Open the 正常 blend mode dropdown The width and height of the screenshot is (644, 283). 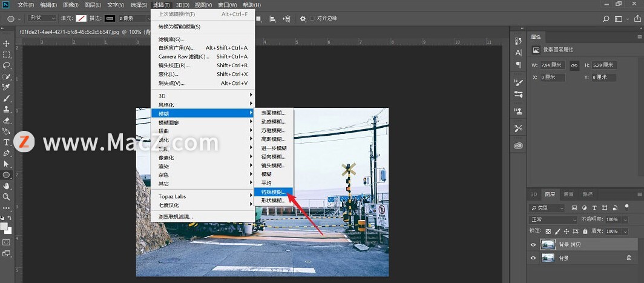click(x=547, y=219)
